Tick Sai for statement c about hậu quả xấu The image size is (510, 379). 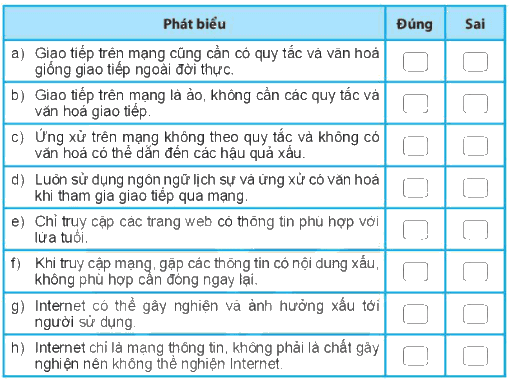pos(475,146)
